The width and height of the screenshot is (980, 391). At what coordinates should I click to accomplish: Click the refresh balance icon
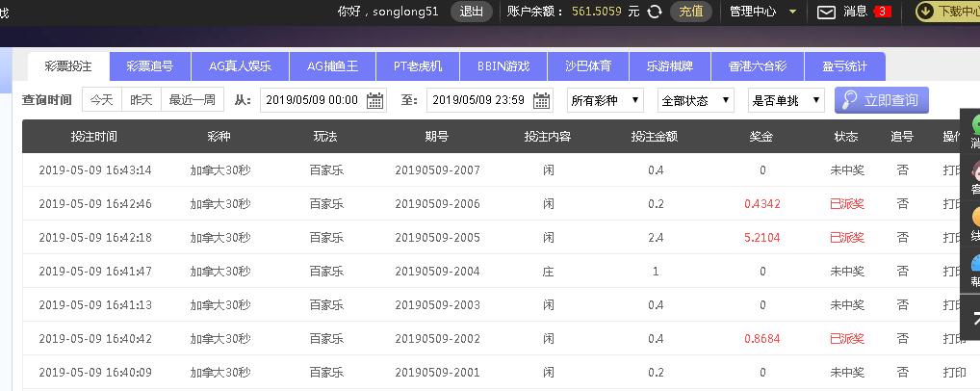tap(655, 12)
